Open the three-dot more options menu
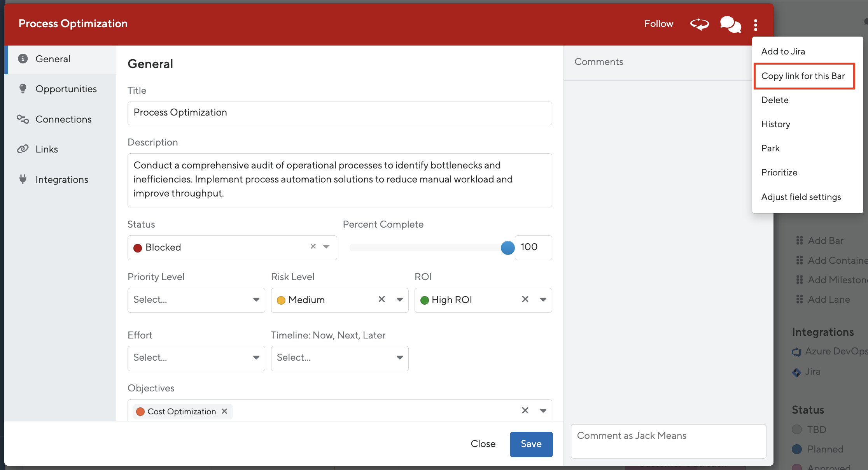Image resolution: width=868 pixels, height=470 pixels. click(755, 25)
